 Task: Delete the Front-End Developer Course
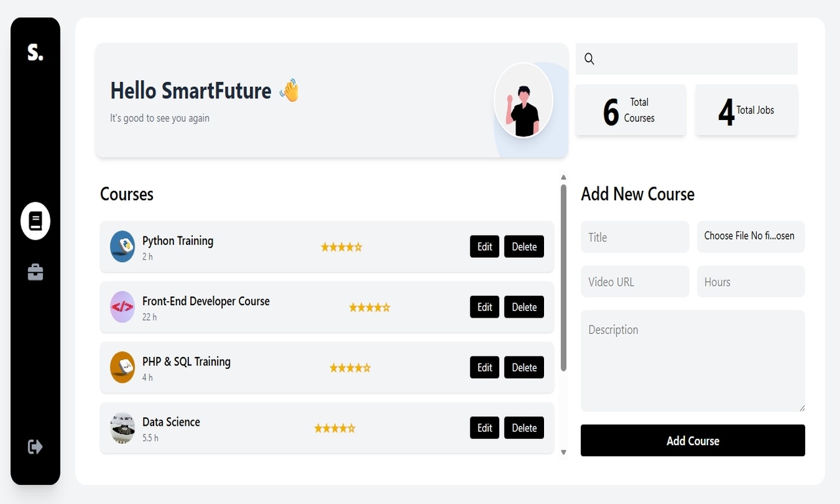click(x=524, y=307)
